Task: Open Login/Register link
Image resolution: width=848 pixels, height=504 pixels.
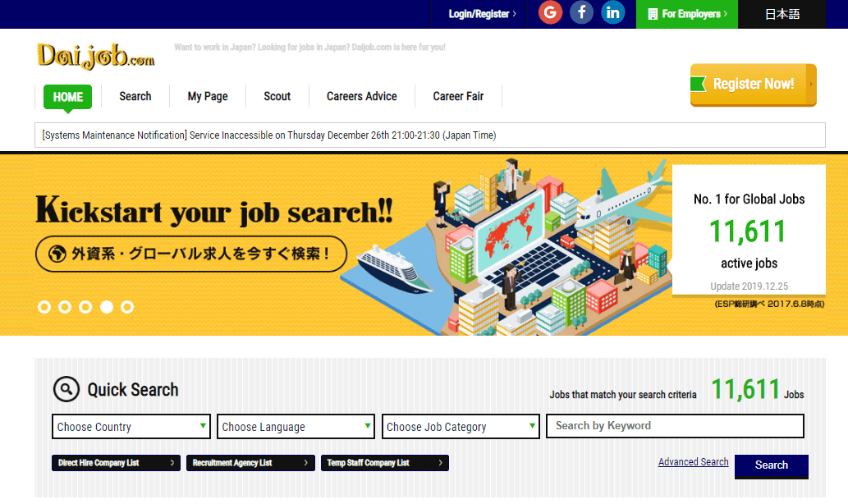Action: pos(482,14)
